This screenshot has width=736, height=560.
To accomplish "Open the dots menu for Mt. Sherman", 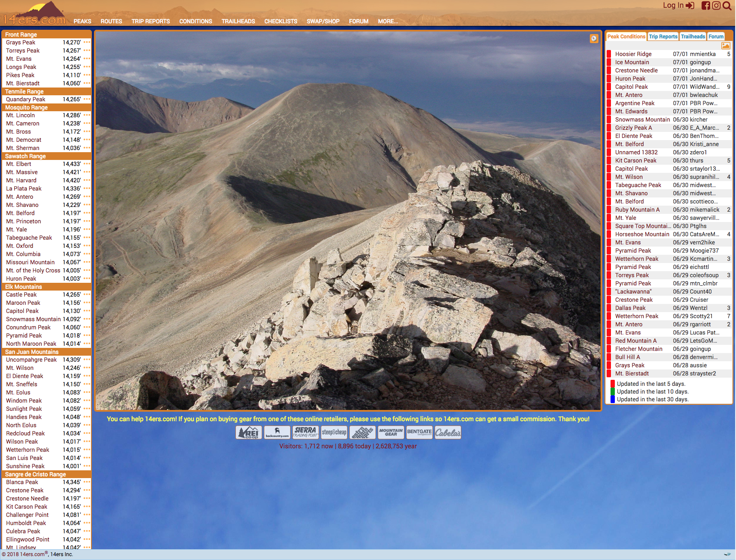I will 87,148.
